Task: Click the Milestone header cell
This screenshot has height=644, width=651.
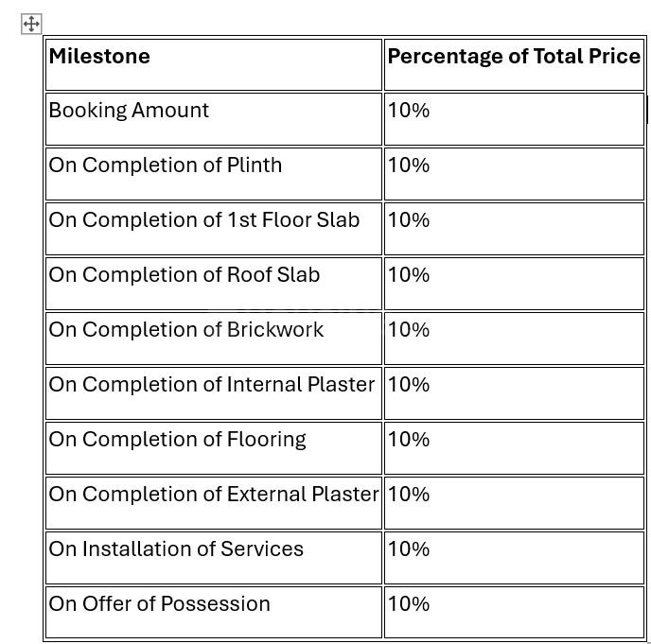Action: 214,64
